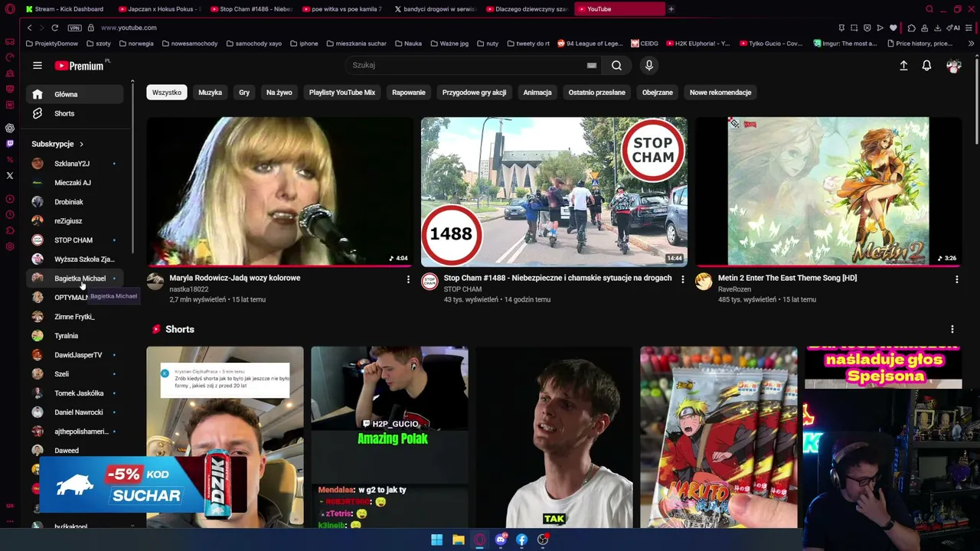This screenshot has width=980, height=551.
Task: Open the on-screen keyboard icon in the search box
Action: coord(592,65)
